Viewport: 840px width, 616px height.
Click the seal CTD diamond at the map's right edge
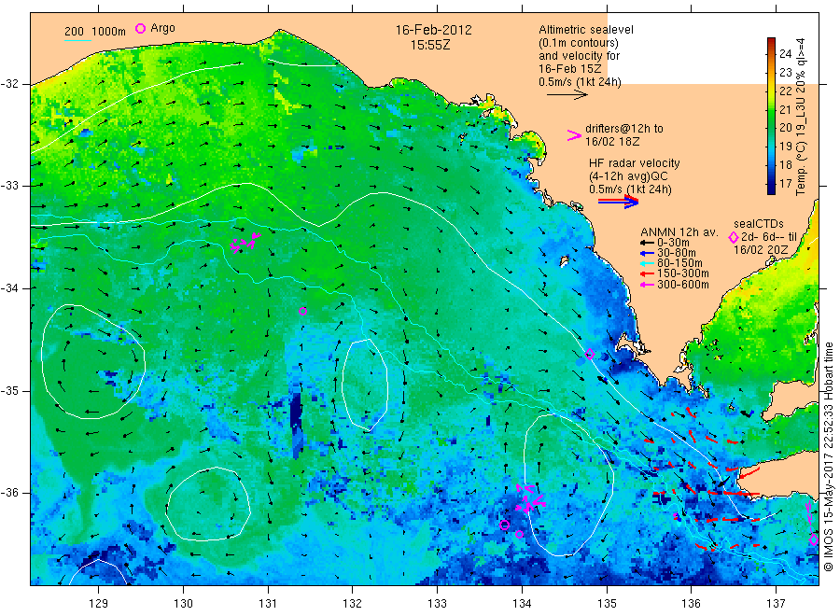(x=813, y=539)
